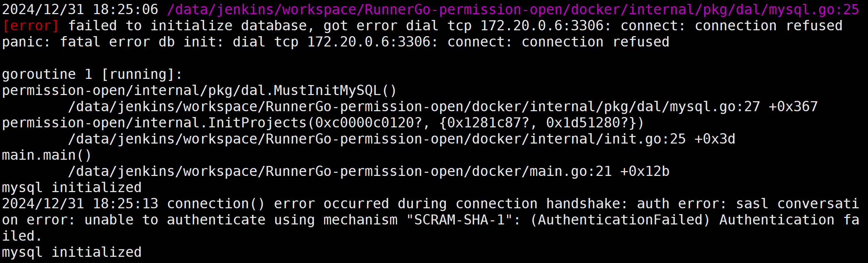Click the last "mysql initialized" message
868x263 pixels.
(x=72, y=252)
